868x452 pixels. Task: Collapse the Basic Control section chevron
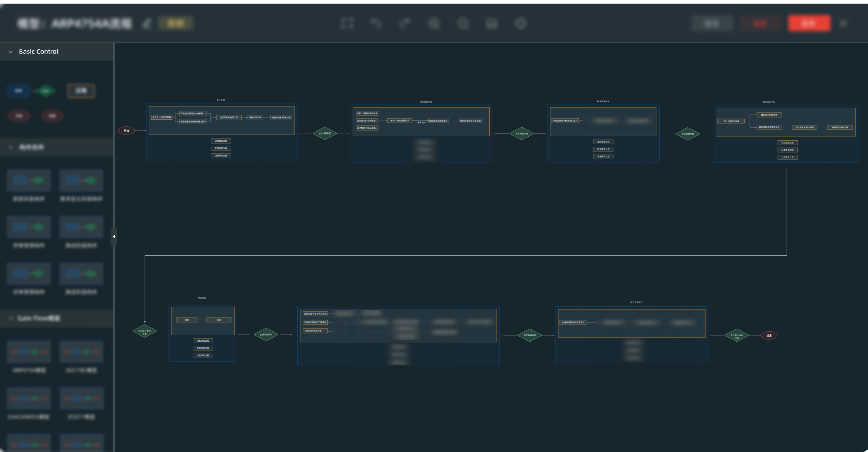(x=11, y=52)
